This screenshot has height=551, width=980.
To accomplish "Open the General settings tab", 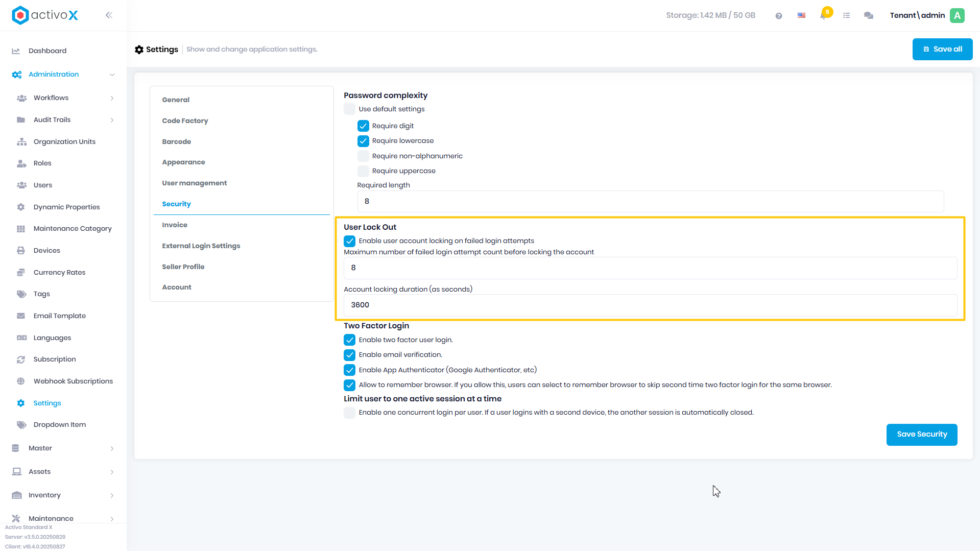I will pyautogui.click(x=176, y=100).
